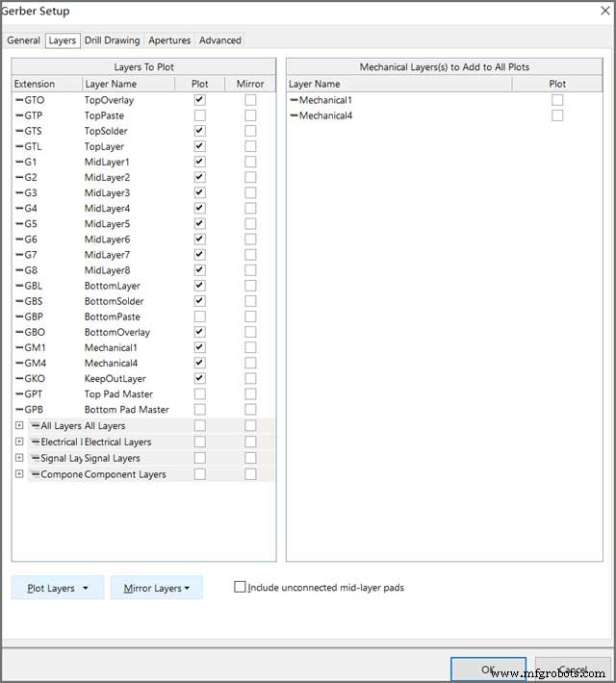Enable Plot for Bottom Pad Master
616x683 pixels.
pos(199,410)
